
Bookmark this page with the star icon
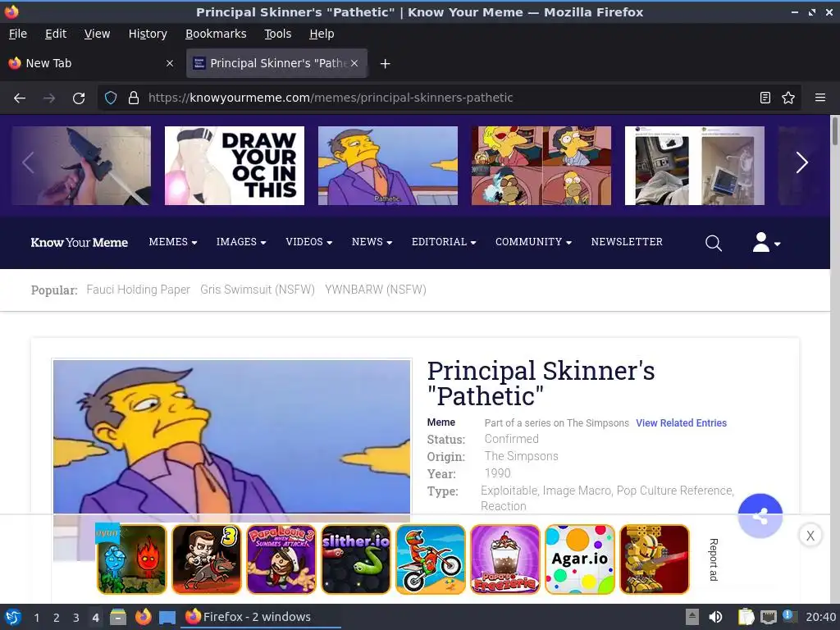tap(788, 98)
